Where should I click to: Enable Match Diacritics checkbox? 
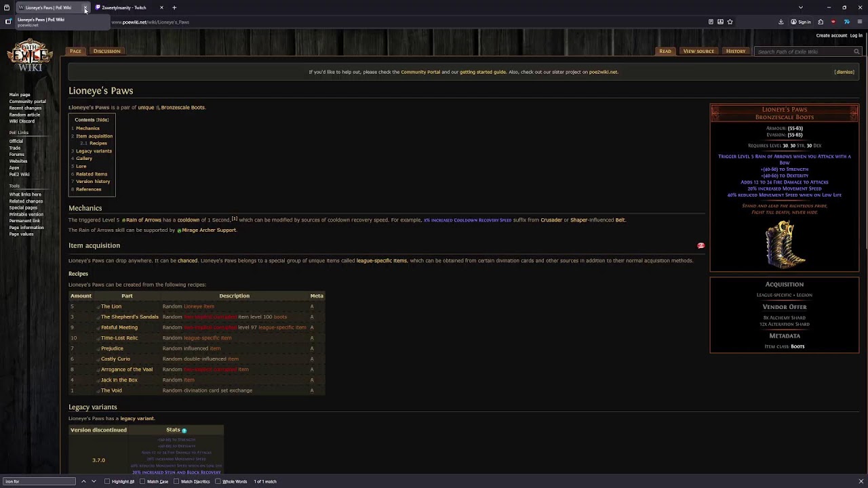pos(176,481)
